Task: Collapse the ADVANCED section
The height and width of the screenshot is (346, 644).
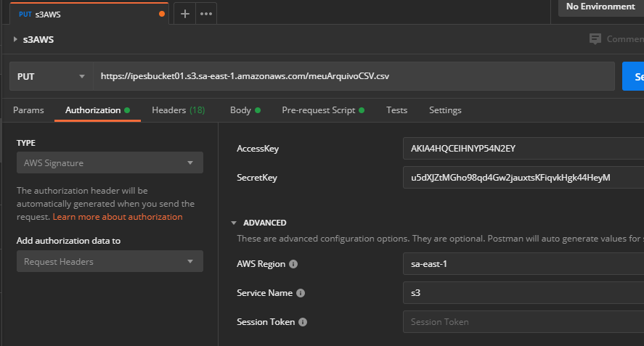Action: click(234, 223)
